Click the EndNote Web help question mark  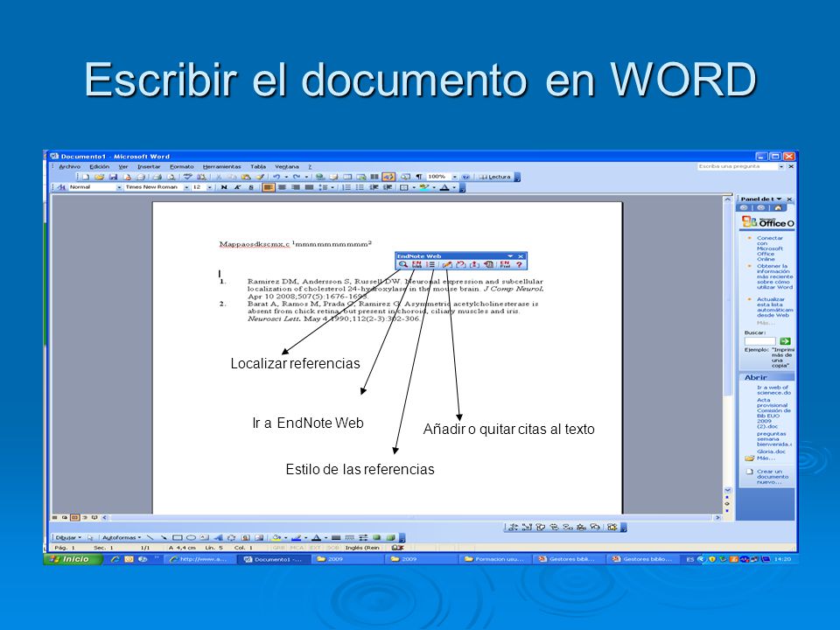(519, 264)
